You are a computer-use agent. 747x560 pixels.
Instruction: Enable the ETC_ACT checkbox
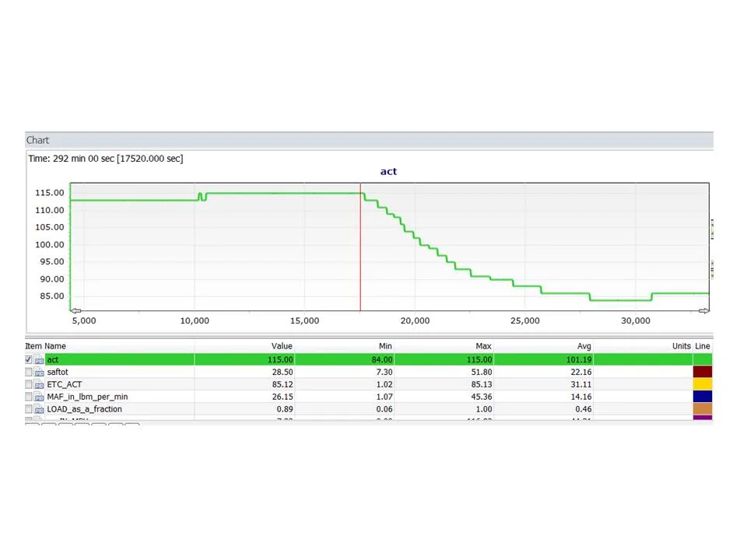click(29, 384)
